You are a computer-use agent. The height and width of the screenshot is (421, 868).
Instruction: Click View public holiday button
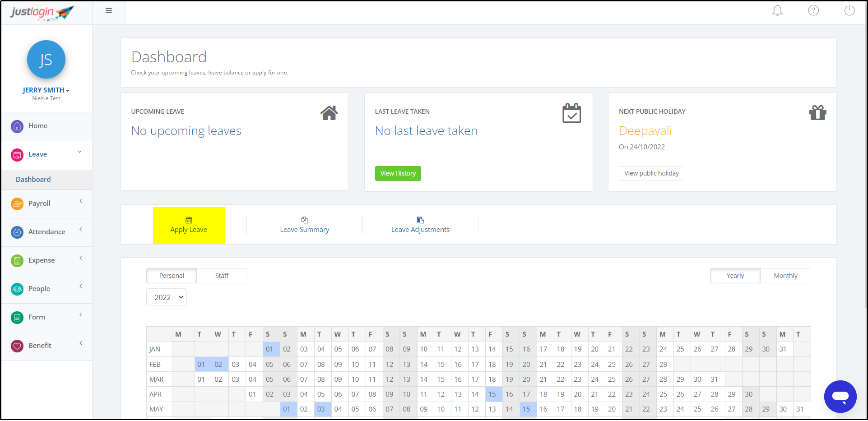click(651, 173)
